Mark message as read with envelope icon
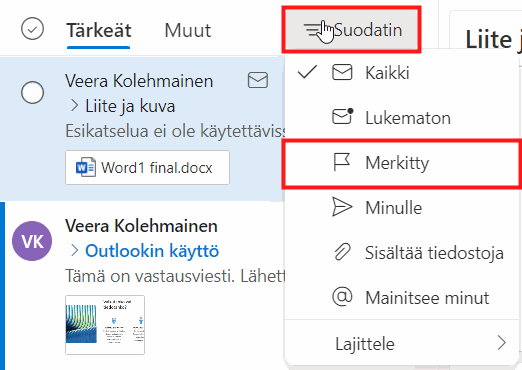This screenshot has width=522, height=370. pyautogui.click(x=258, y=80)
